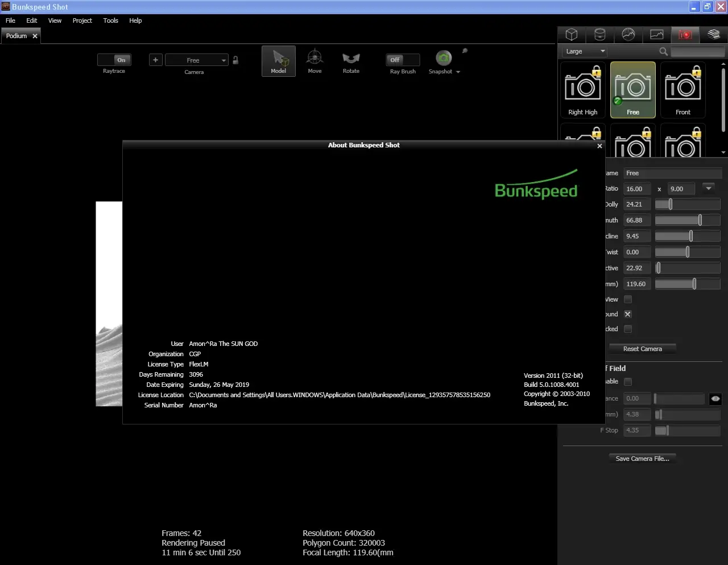Click 'Version 2011 (32-bit)' text
Viewport: 728px width, 565px height.
tap(553, 376)
